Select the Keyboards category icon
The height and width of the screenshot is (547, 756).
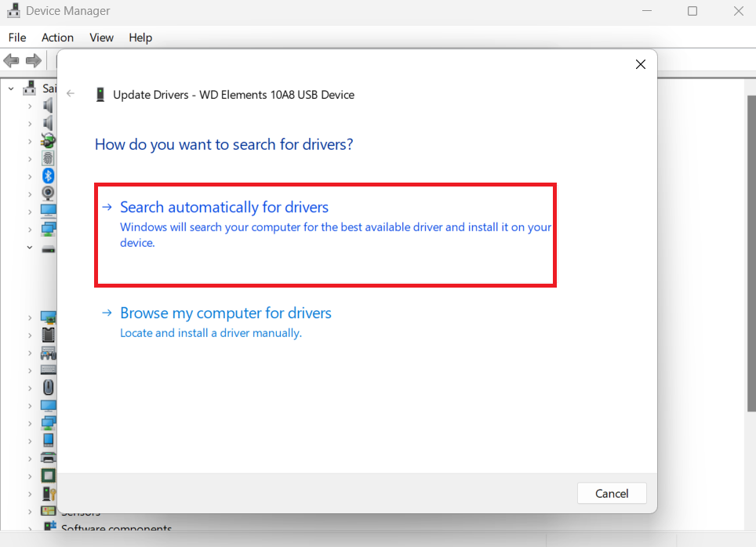click(x=48, y=370)
